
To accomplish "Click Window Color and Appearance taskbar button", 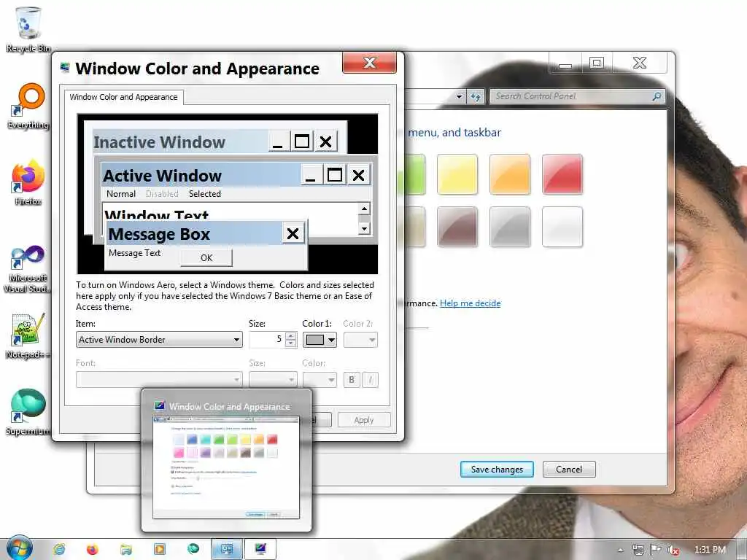I will point(260,549).
